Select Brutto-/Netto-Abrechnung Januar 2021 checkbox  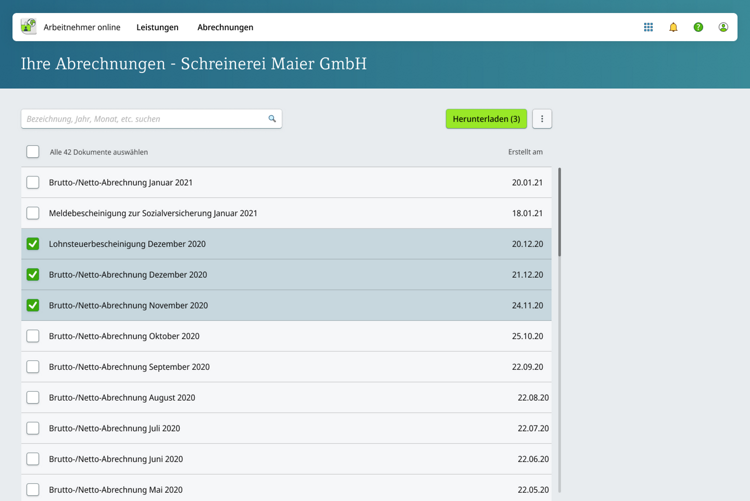point(33,182)
